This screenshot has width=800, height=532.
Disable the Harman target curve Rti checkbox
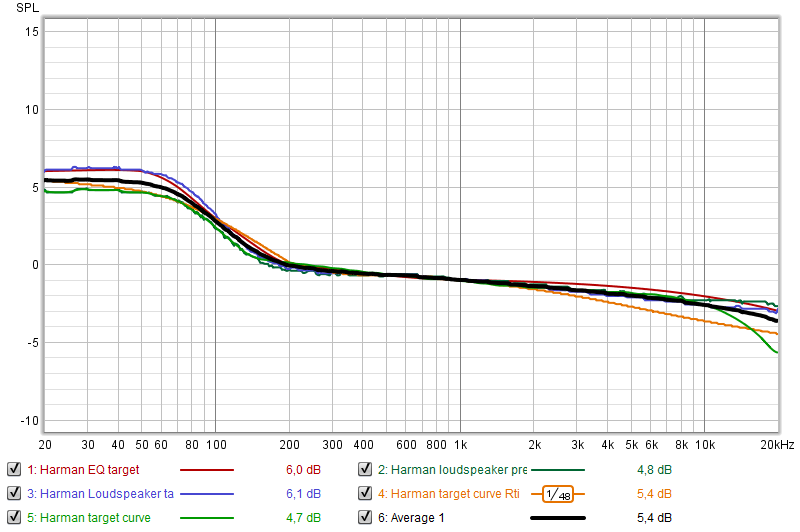click(366, 493)
